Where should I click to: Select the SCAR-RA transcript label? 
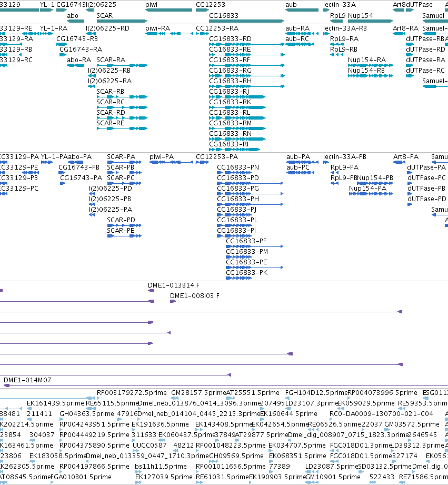(x=111, y=60)
